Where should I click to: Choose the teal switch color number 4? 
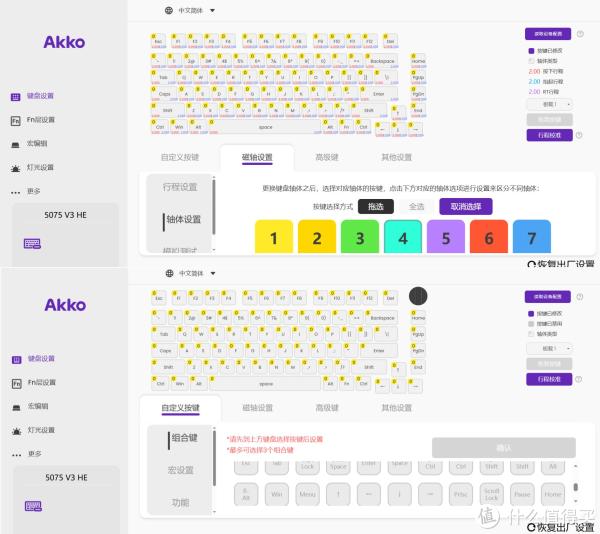pyautogui.click(x=403, y=238)
